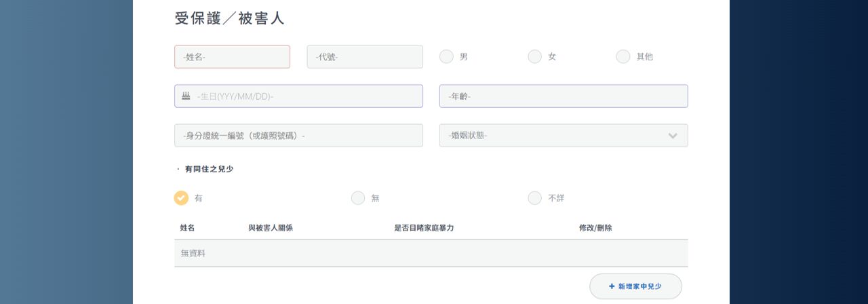Click the plus icon for adding a child
This screenshot has width=868, height=304.
click(x=612, y=286)
